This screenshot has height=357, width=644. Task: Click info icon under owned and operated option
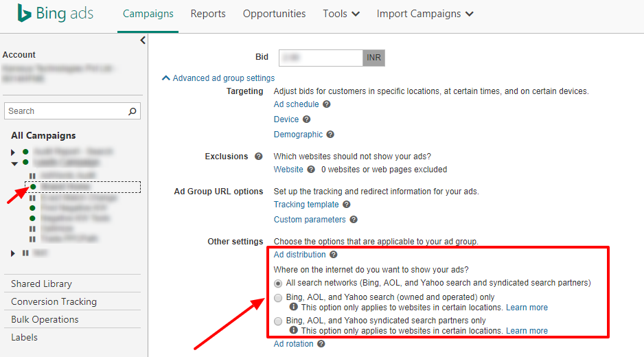pyautogui.click(x=293, y=307)
